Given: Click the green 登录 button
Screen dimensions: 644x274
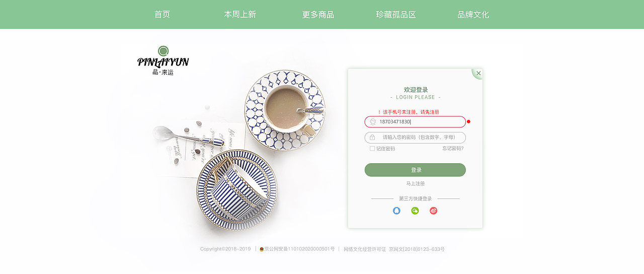Looking at the screenshot, I should 415,170.
